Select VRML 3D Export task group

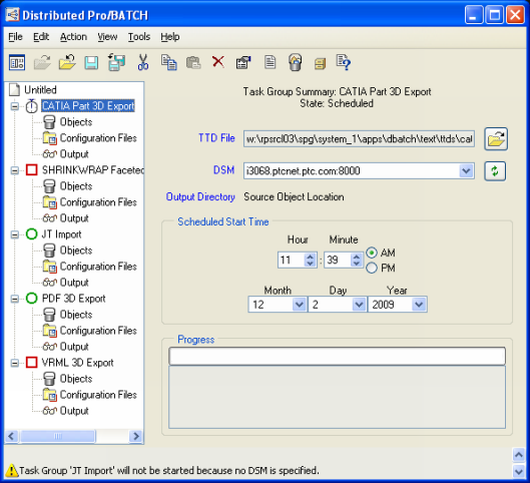click(x=77, y=363)
